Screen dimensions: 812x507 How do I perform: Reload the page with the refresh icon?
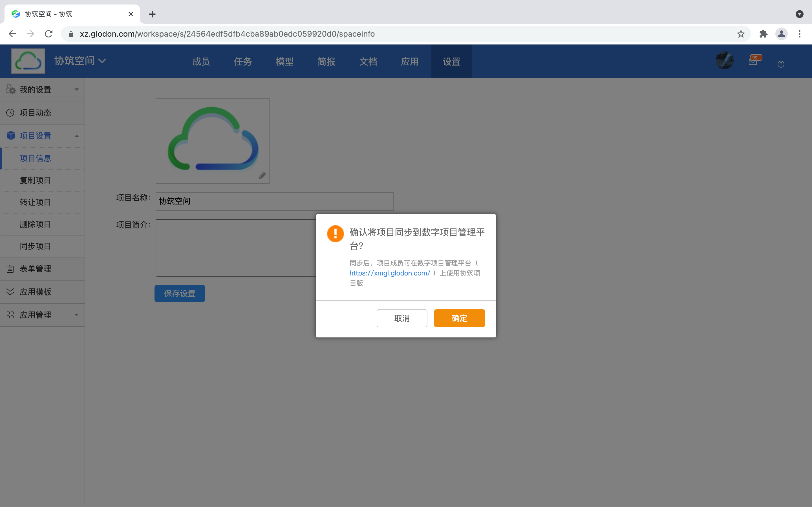pos(49,34)
